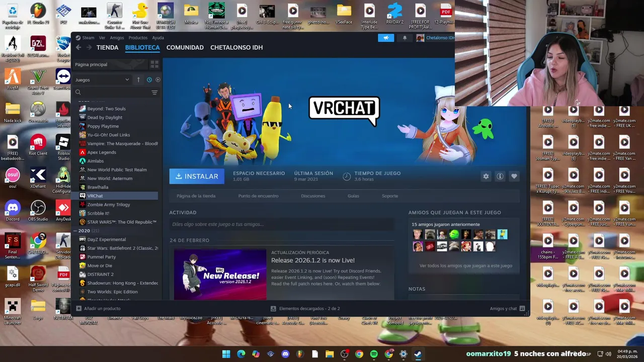Open OBS Studio desktop icon
The height and width of the screenshot is (362, 644).
click(x=38, y=211)
